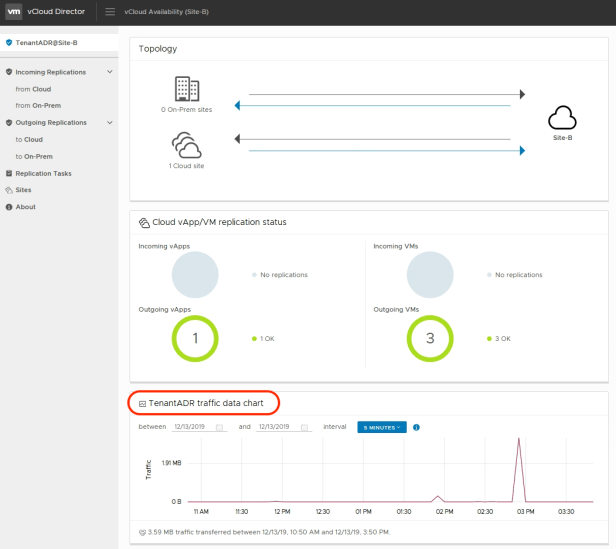The width and height of the screenshot is (616, 549).
Task: Open Replication Tasks in the sidebar
Action: coord(43,173)
